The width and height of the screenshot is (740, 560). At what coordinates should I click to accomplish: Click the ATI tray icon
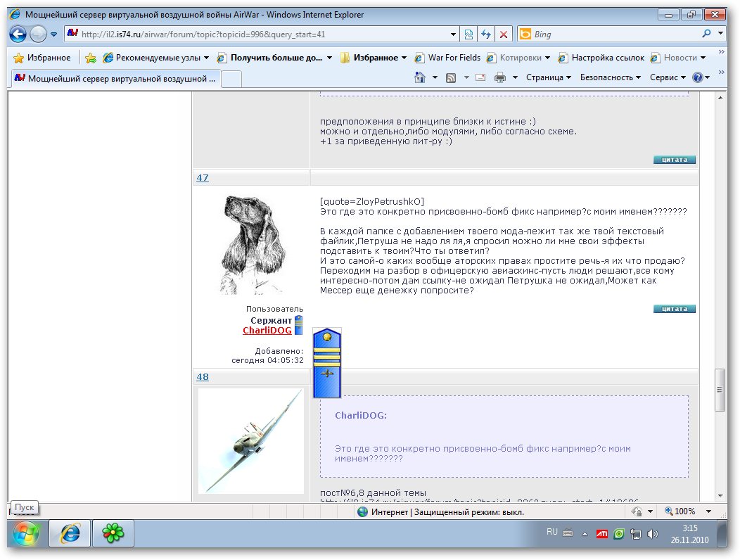(x=601, y=534)
